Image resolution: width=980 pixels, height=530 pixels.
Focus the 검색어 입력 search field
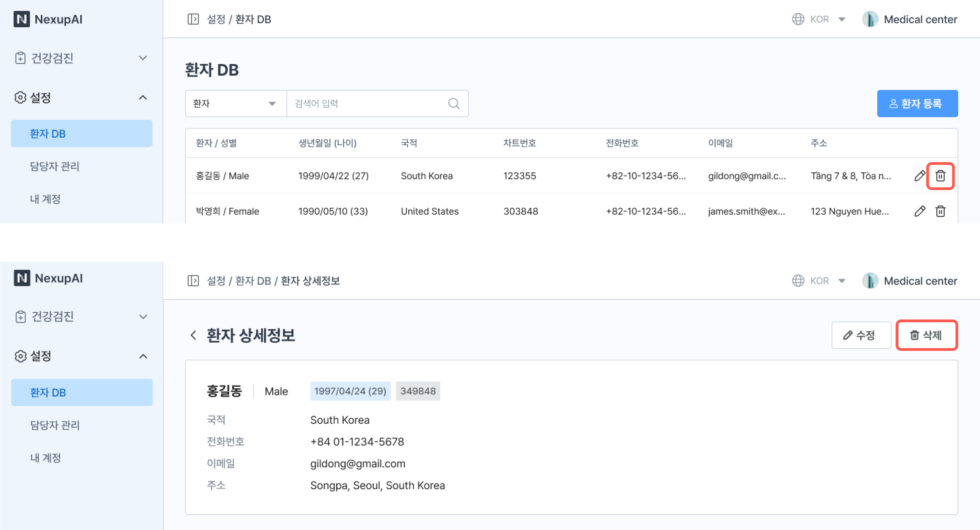pos(365,104)
